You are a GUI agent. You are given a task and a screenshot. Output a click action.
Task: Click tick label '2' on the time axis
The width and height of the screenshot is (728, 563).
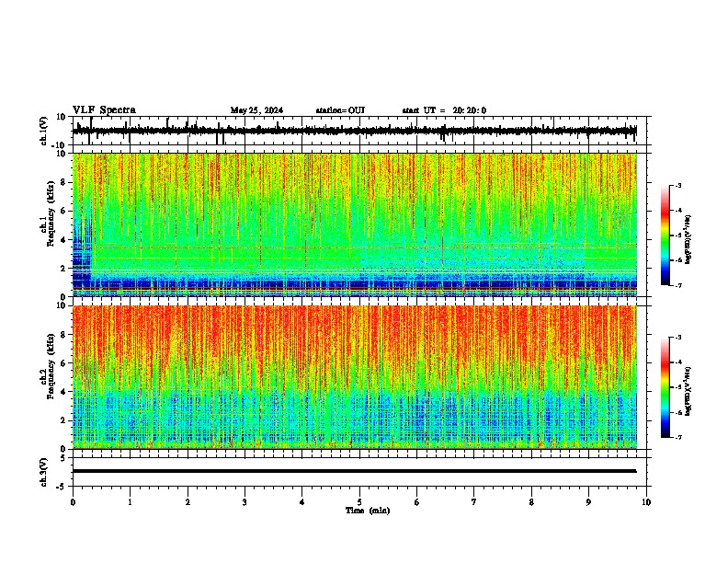point(188,502)
